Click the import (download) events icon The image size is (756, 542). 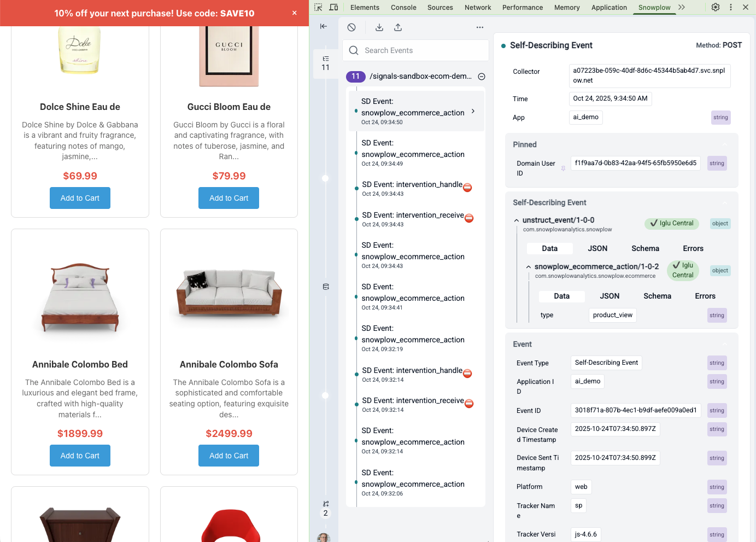[379, 27]
